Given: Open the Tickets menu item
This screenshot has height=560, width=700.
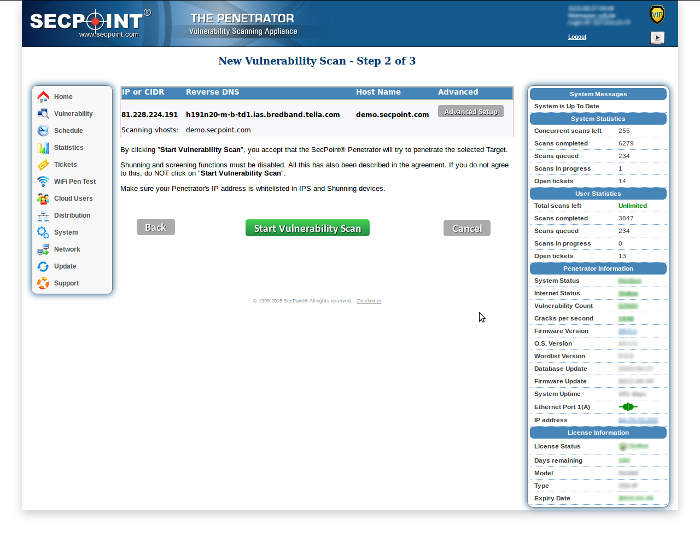Looking at the screenshot, I should pos(65,164).
